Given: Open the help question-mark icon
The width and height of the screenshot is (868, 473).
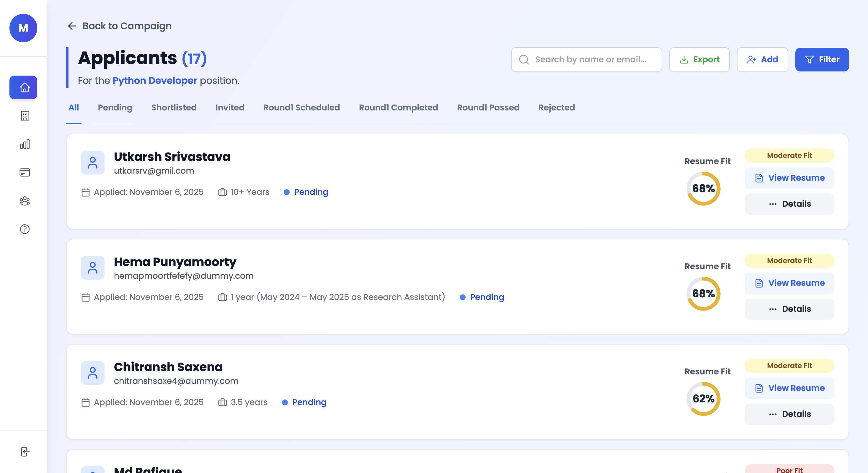Looking at the screenshot, I should tap(24, 229).
